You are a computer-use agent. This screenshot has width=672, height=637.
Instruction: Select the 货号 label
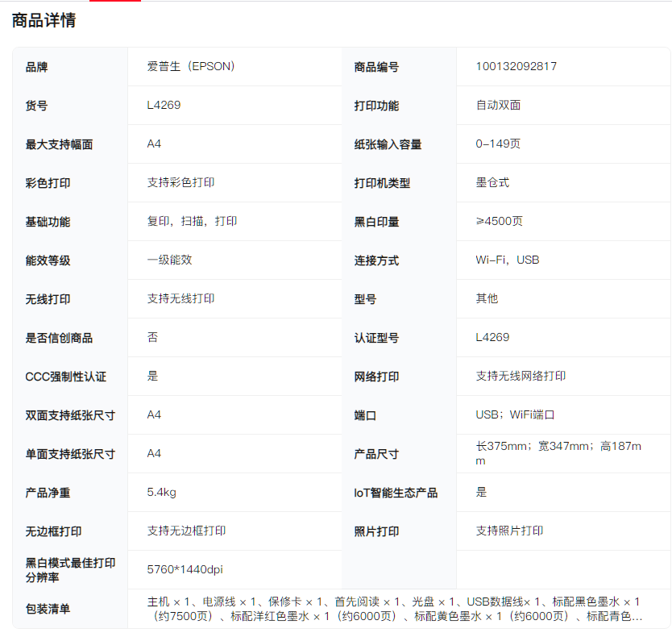[36, 106]
